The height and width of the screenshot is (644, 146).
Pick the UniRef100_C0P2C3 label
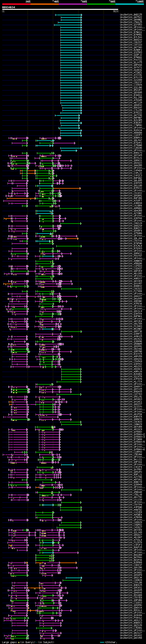click(x=131, y=175)
